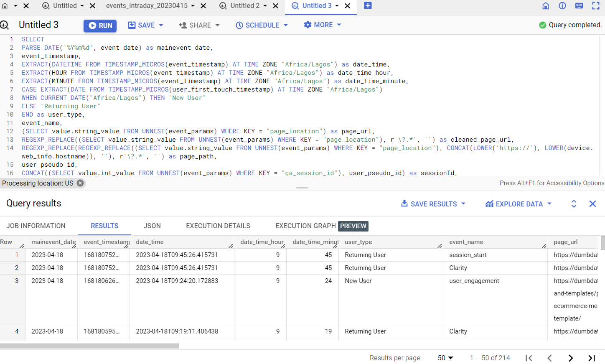Switch to the JSON results tab
605x364 pixels.
152,226
